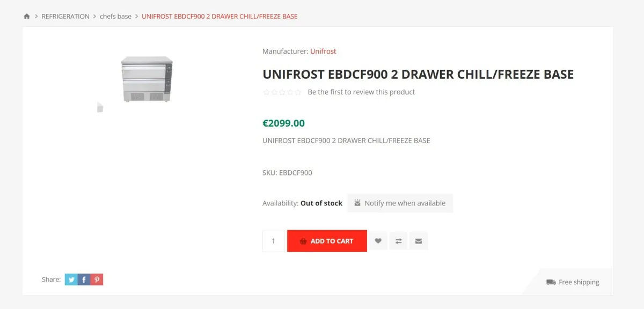Viewport: 644px width, 309px height.
Task: Navigate to REFRIGERATION via breadcrumb
Action: 65,16
